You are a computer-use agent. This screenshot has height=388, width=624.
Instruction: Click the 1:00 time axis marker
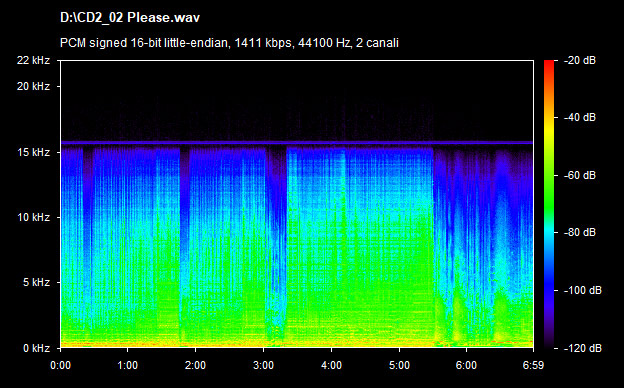pos(128,365)
